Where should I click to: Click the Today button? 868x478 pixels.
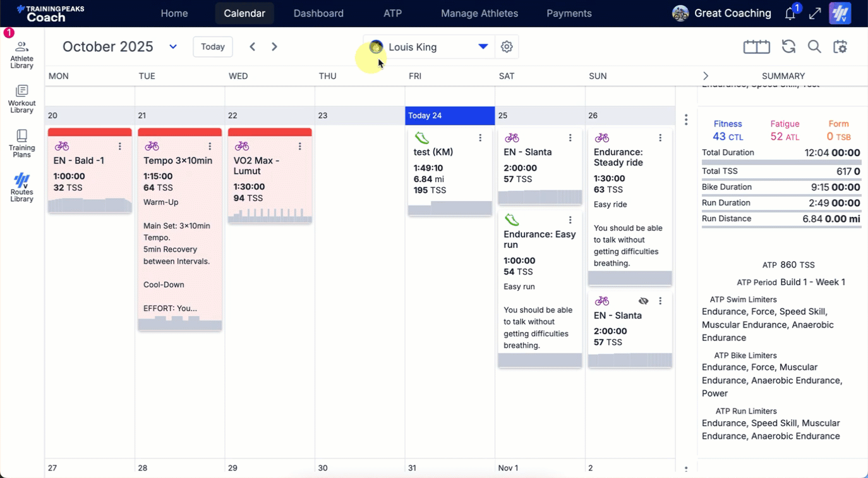(213, 47)
